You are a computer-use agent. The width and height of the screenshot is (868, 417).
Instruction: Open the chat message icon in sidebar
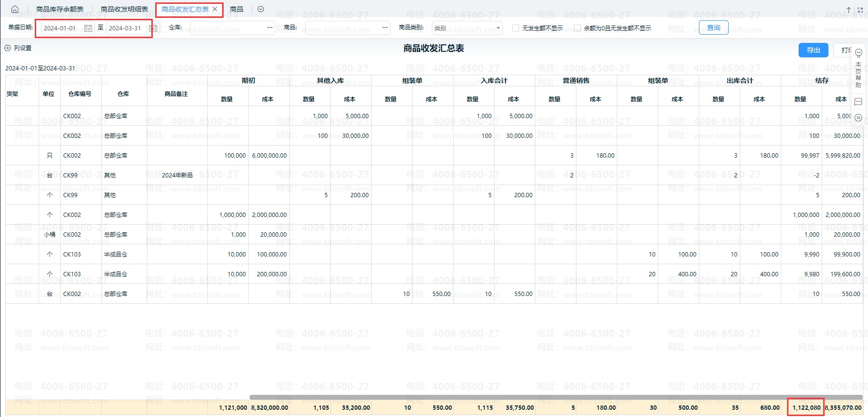tap(858, 102)
